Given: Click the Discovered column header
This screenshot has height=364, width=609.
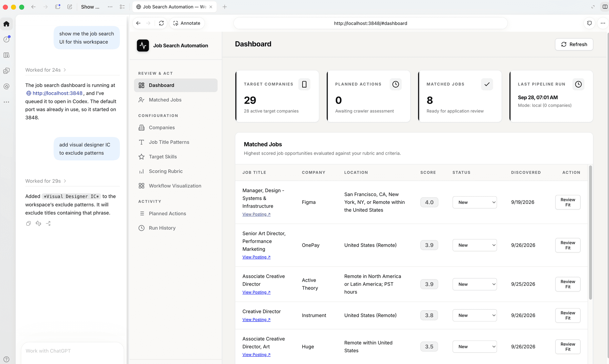Looking at the screenshot, I should [x=526, y=172].
